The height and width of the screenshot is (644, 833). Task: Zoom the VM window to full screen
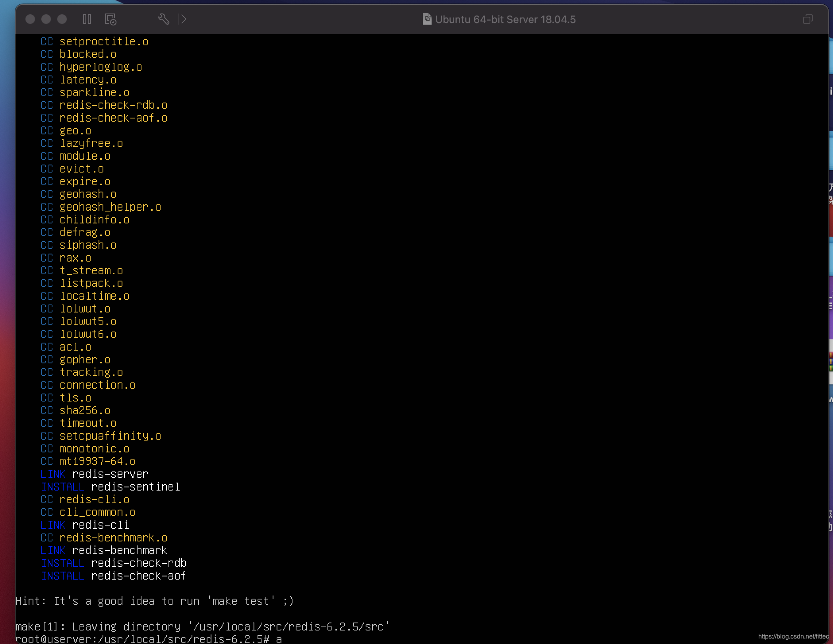62,19
